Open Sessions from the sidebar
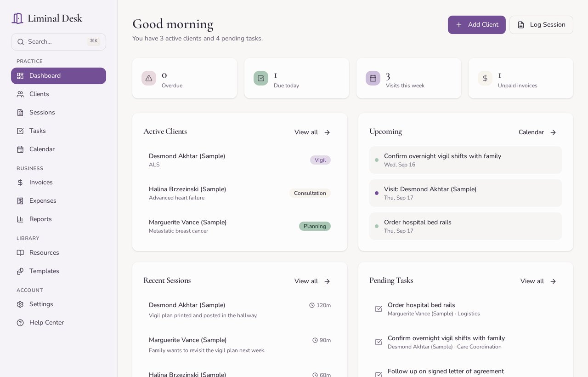The height and width of the screenshot is (377, 588). [58, 113]
